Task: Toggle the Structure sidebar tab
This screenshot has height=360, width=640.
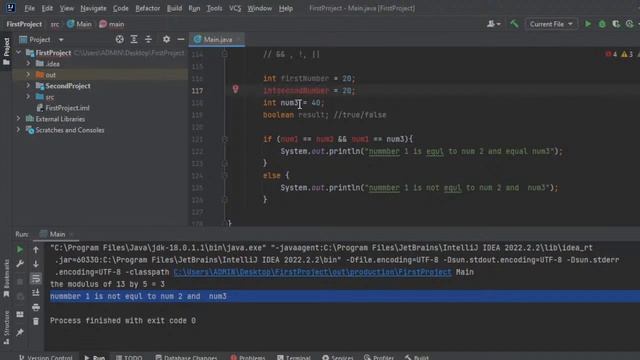Action: [x=6, y=328]
